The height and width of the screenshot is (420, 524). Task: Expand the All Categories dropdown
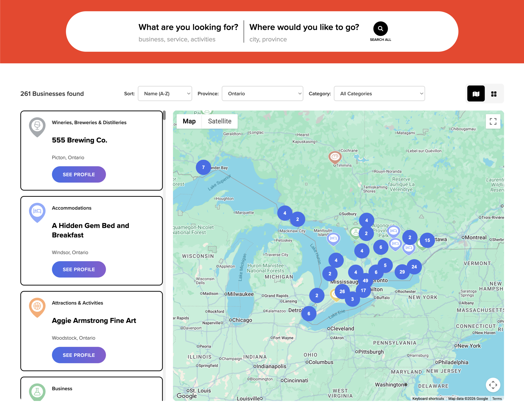coord(379,93)
